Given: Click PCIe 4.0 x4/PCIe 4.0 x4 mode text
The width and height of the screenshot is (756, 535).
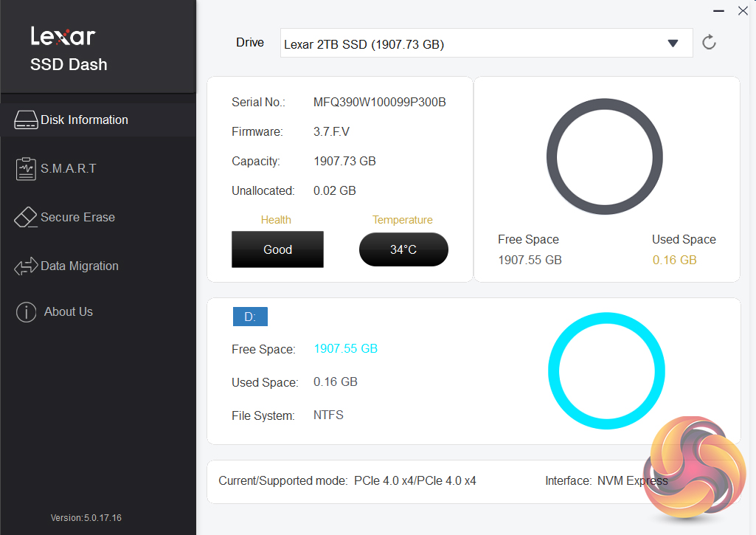Looking at the screenshot, I should click(415, 481).
